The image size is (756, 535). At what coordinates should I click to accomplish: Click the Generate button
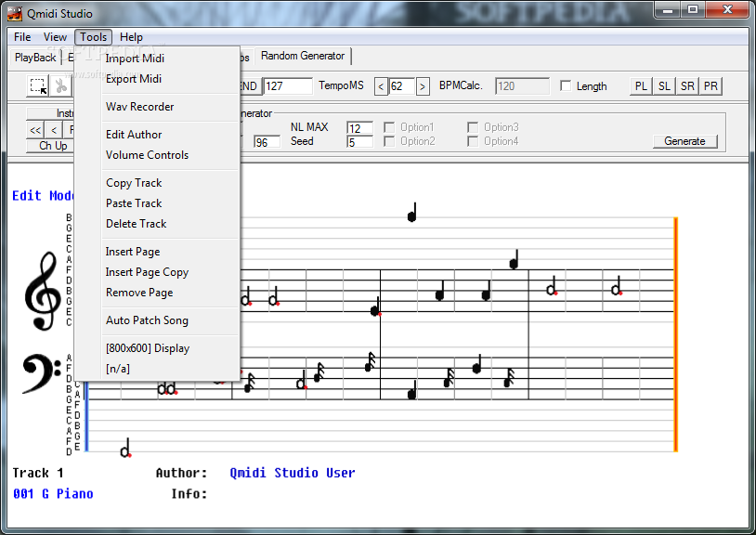point(684,141)
